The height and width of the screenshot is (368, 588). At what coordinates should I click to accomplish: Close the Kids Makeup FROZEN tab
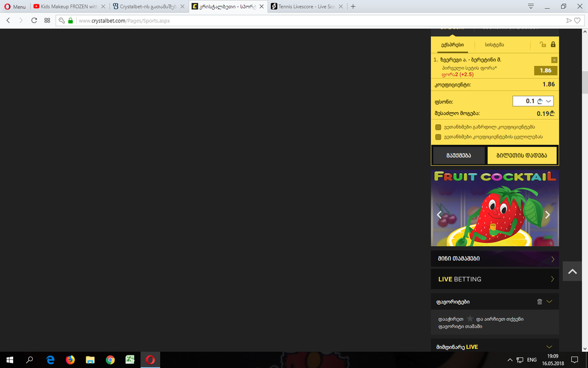click(103, 6)
